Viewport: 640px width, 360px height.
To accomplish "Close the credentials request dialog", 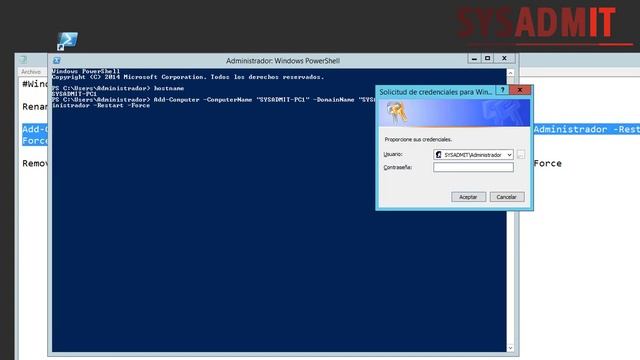I will pyautogui.click(x=520, y=90).
